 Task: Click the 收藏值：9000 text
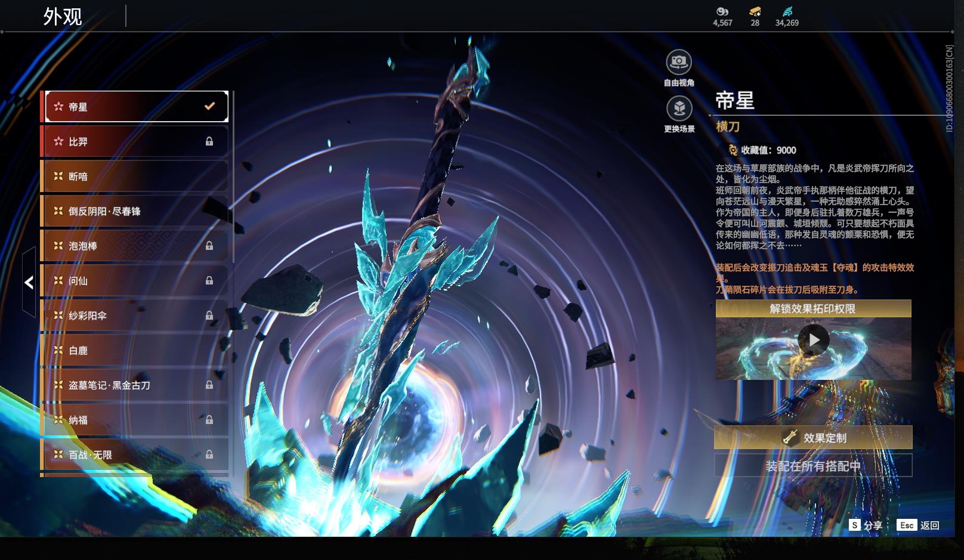pos(768,150)
